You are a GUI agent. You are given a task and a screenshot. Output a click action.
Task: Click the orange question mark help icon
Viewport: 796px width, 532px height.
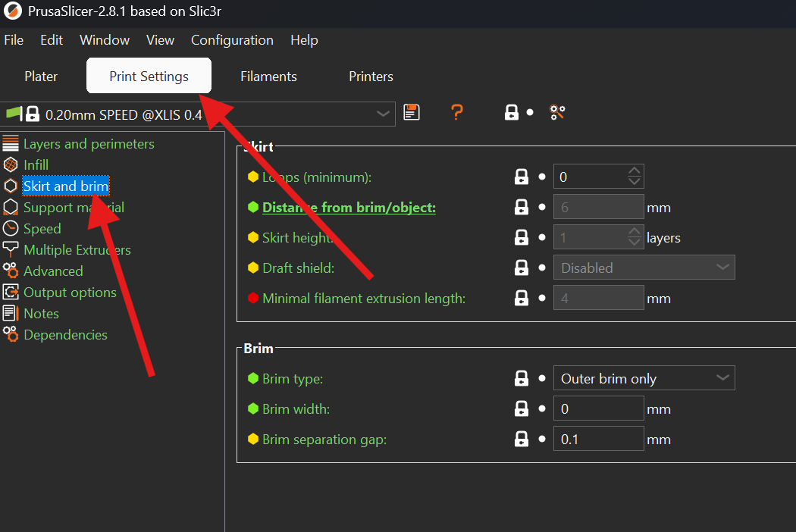pyautogui.click(x=456, y=113)
